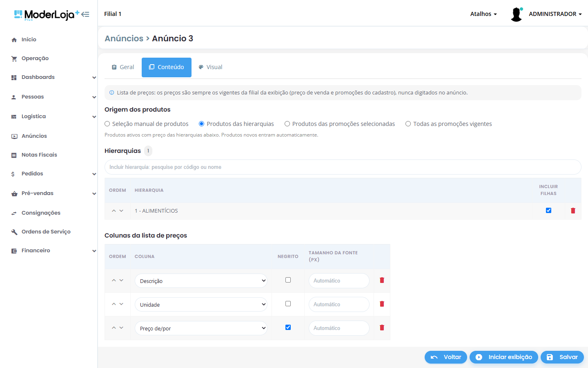588x368 pixels.
Task: Click the administrator avatar picture
Action: 517,14
